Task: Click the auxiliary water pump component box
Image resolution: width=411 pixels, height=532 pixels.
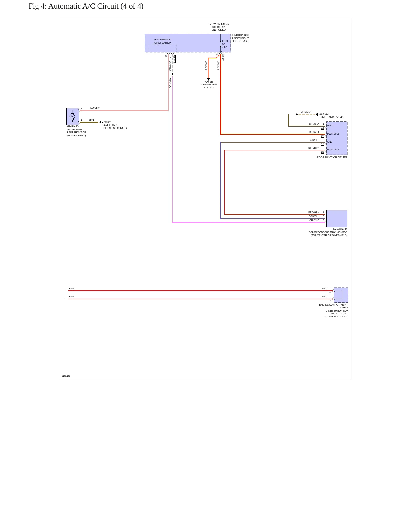Action: pyautogui.click(x=73, y=116)
